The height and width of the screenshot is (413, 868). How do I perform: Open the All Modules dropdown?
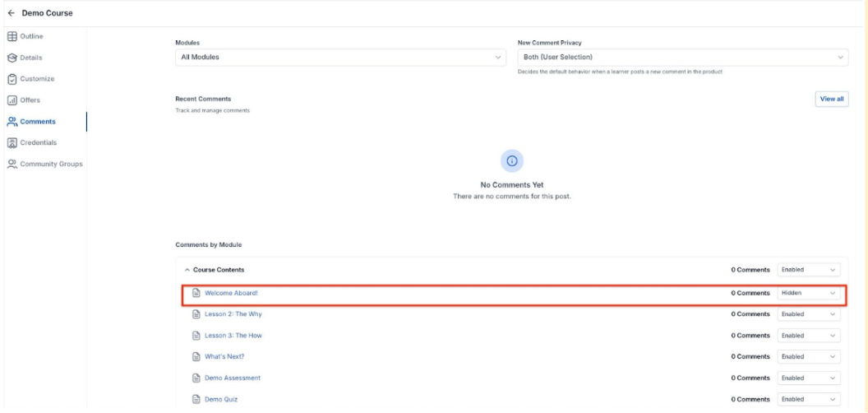coord(340,58)
